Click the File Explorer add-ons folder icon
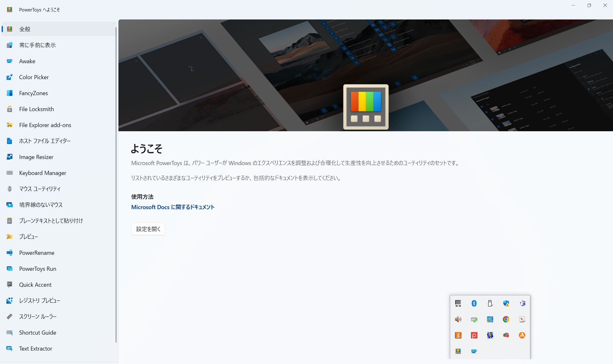Viewport: 613px width, 364px height. [x=10, y=125]
